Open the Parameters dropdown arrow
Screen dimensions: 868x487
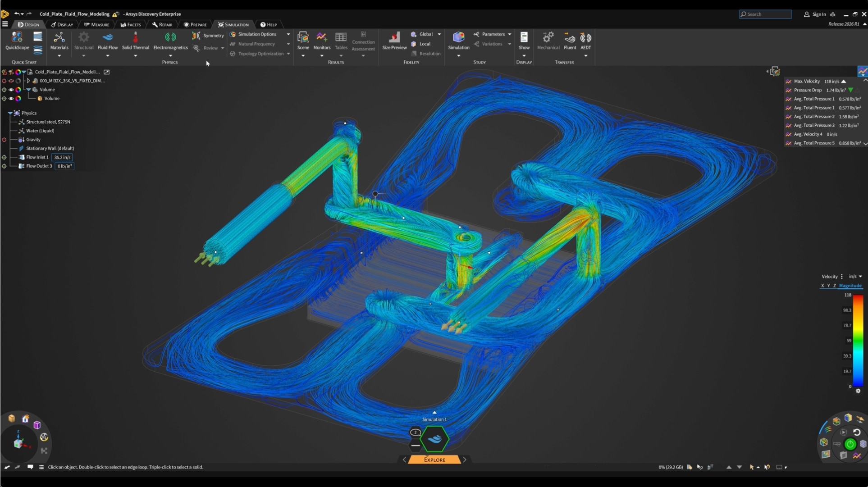point(510,34)
